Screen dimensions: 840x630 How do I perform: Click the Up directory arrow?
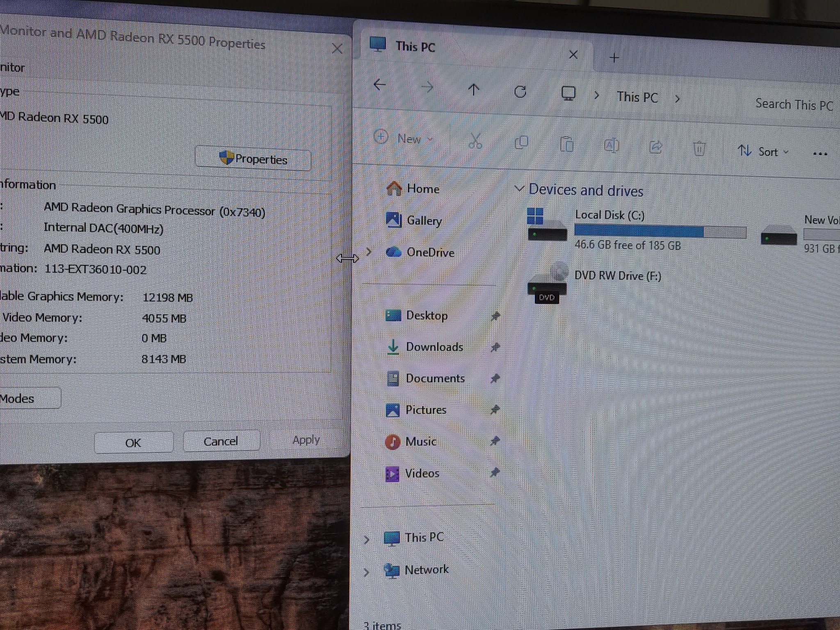(x=474, y=89)
